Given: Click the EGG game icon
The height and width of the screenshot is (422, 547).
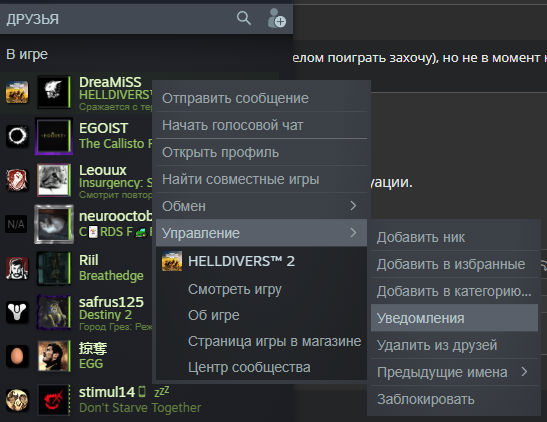Looking at the screenshot, I should [17, 356].
